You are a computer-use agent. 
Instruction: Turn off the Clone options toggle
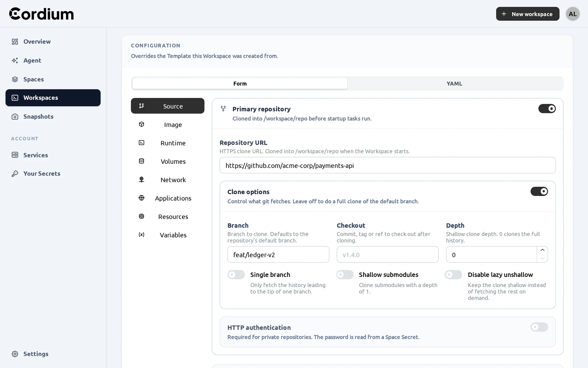coord(539,191)
